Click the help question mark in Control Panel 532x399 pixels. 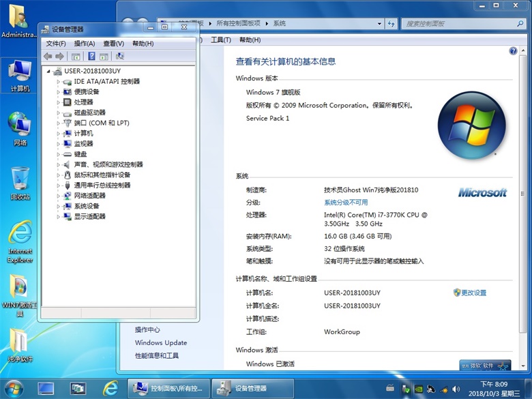click(x=513, y=51)
